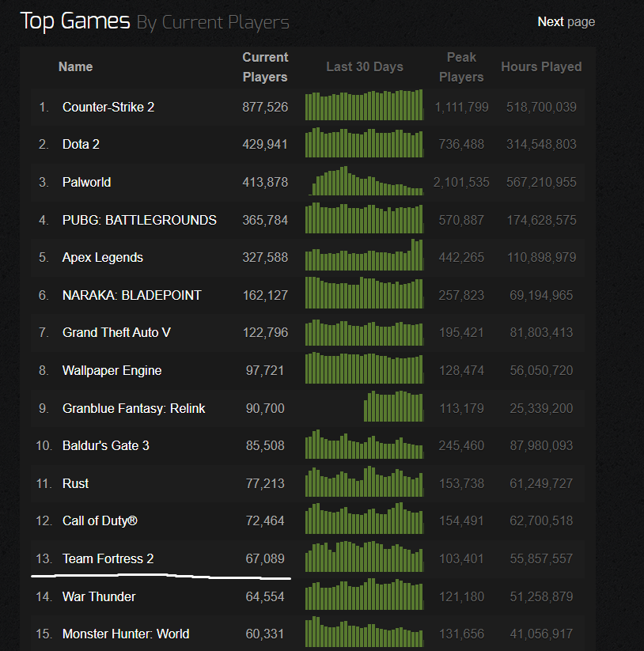Select hours played value 87,980,093
The width and height of the screenshot is (644, 651).
[x=541, y=445]
